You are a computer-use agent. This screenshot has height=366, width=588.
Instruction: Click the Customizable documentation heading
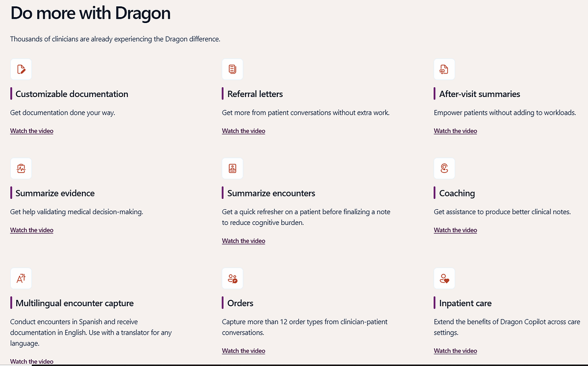(72, 94)
